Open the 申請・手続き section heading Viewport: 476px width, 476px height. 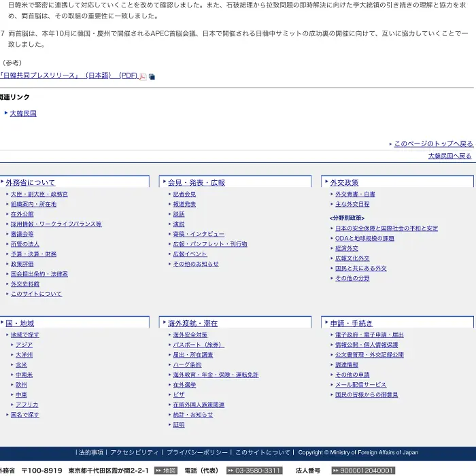(x=352, y=323)
